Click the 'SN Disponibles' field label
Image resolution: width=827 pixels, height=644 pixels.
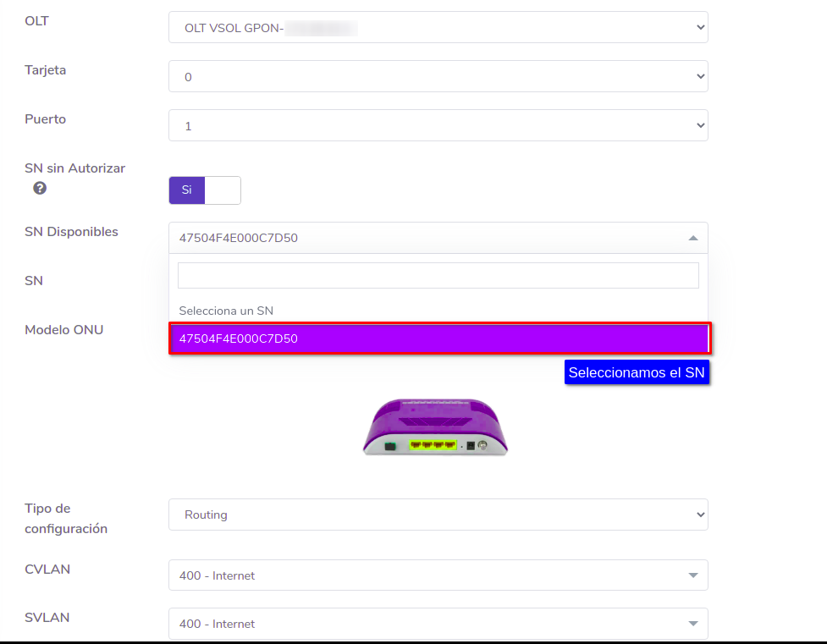[x=72, y=232]
